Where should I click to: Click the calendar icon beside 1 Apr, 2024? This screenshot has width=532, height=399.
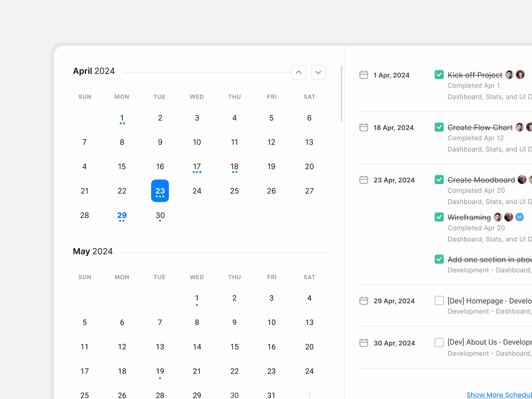tap(364, 75)
